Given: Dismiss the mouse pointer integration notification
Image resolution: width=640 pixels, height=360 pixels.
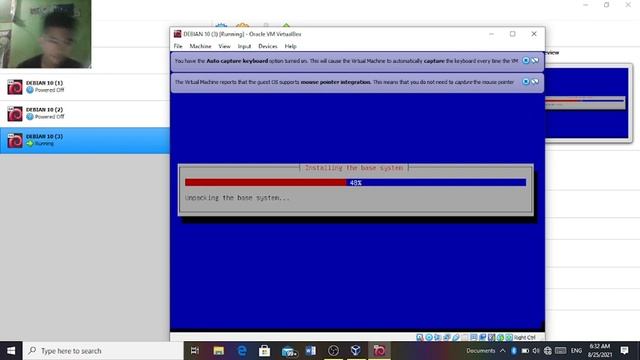Looking at the screenshot, I should coord(526,82).
